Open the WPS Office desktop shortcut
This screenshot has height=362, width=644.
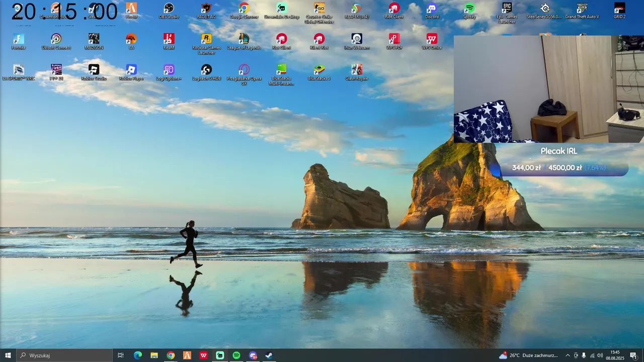coord(432,42)
